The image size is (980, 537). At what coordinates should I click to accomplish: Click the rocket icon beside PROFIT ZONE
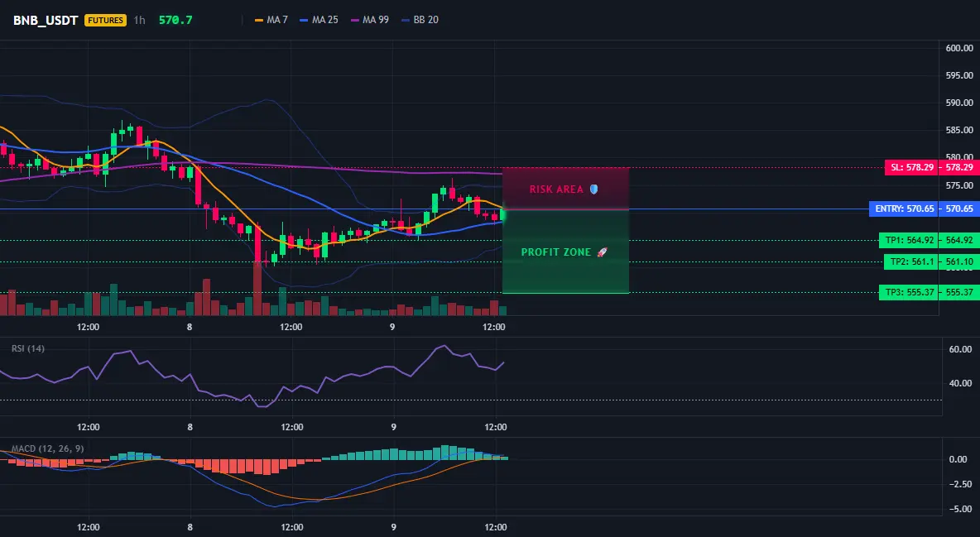[x=602, y=252]
